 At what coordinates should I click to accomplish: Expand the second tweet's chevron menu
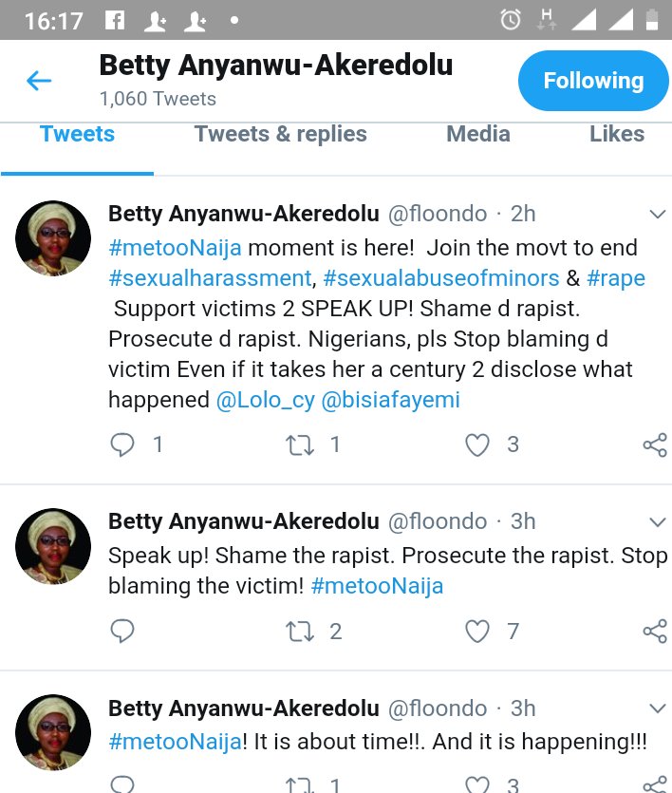pos(657,522)
